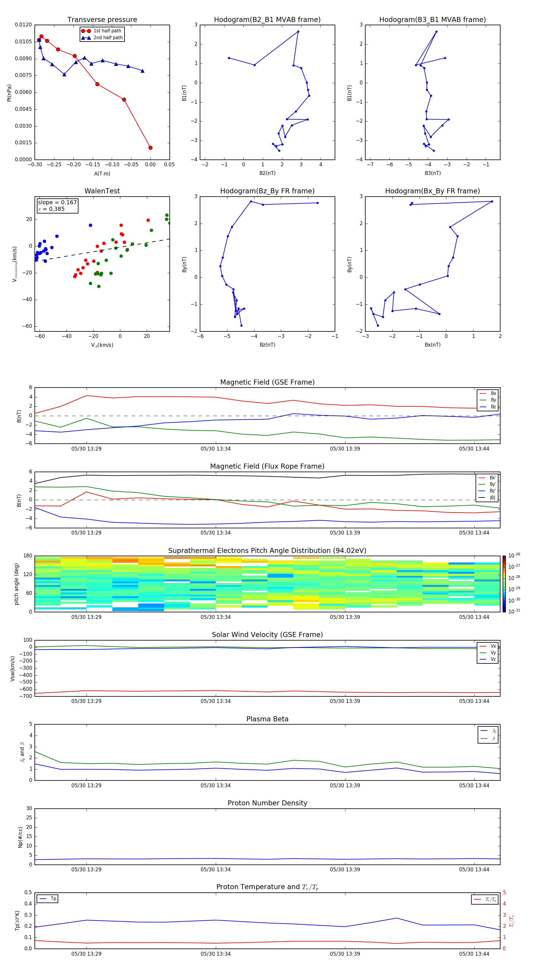Select the Suprathermal Electrons Pitch Angle Distribution title
Viewport: 535px width, 980px height.
(267, 551)
